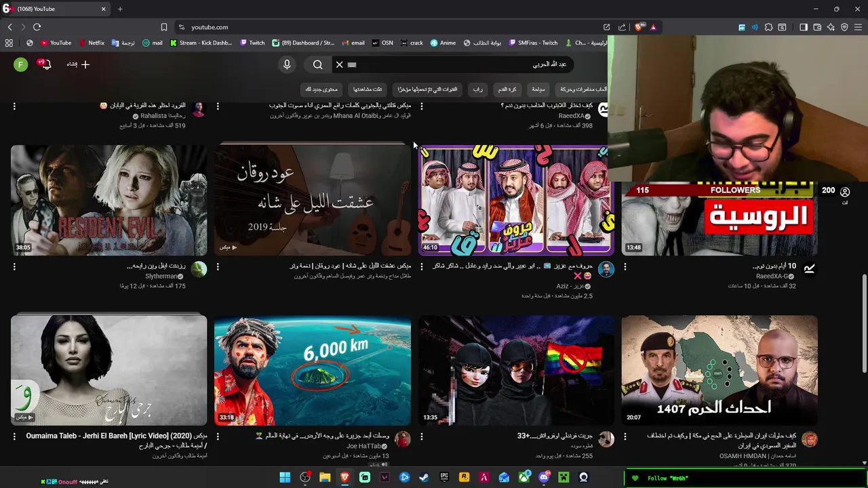Viewport: 868px width, 488px height.
Task: Open the Slytherman channel name link
Action: pos(161,277)
